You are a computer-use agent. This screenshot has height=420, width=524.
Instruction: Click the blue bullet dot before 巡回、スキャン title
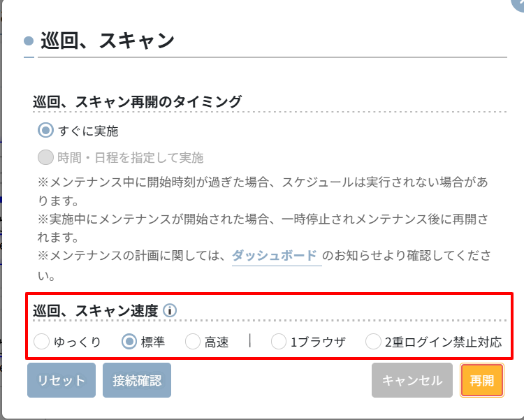coord(29,41)
